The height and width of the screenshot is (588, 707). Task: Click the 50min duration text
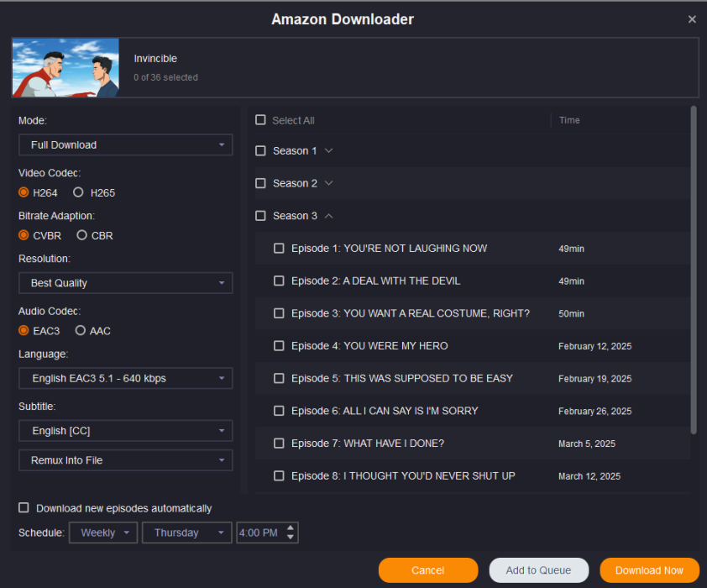pos(571,313)
